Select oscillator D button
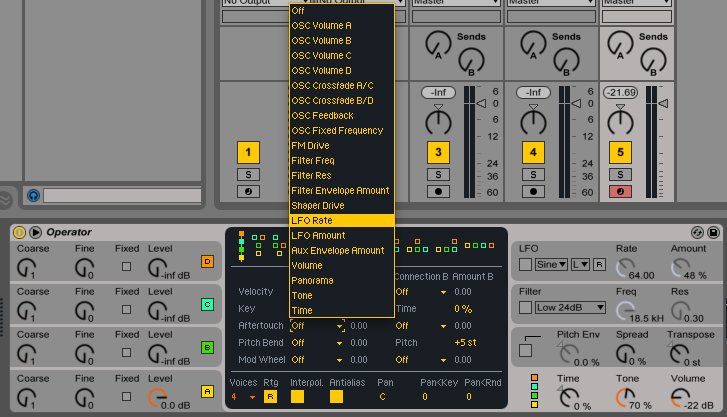The image size is (727, 417). tap(207, 262)
